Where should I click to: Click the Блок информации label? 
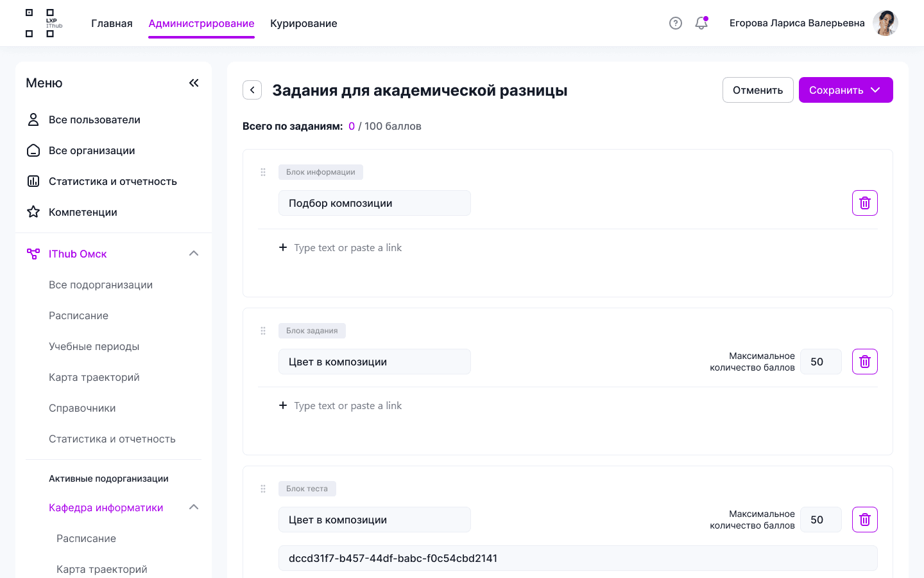[321, 172]
